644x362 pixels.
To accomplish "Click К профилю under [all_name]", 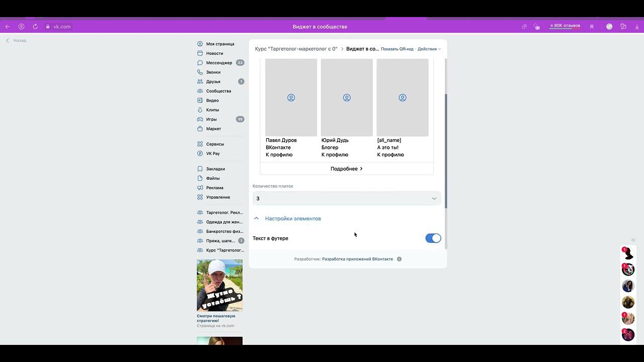I will (x=390, y=155).
